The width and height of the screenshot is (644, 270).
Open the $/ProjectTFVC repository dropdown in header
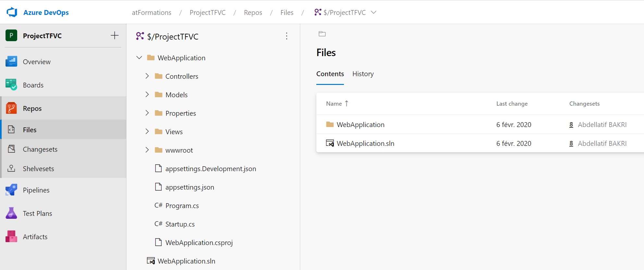[345, 12]
